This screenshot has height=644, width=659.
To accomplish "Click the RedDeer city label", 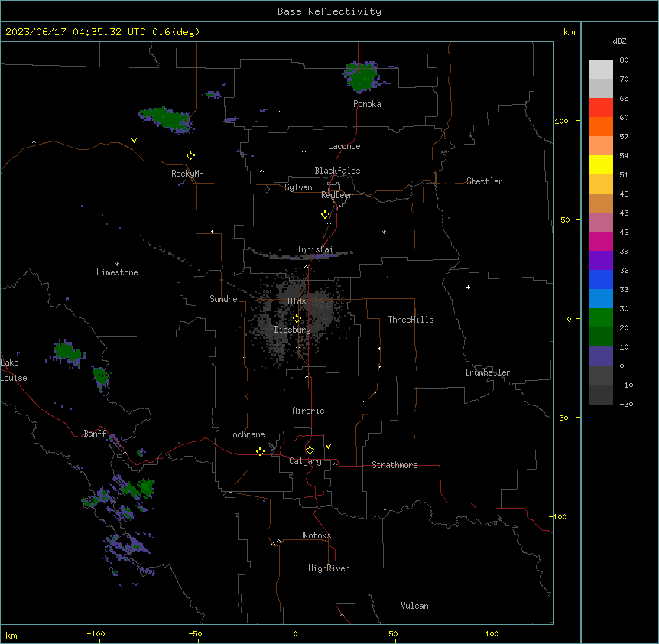I will [x=336, y=195].
